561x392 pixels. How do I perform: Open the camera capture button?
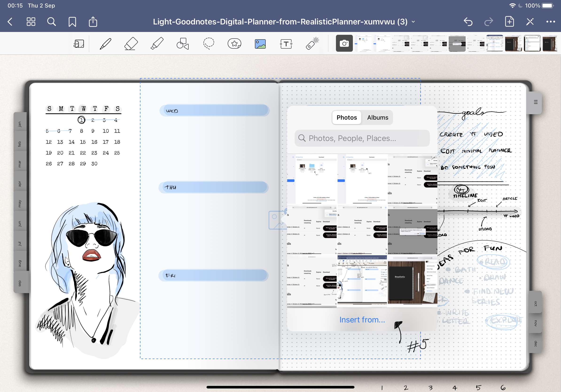click(x=344, y=43)
